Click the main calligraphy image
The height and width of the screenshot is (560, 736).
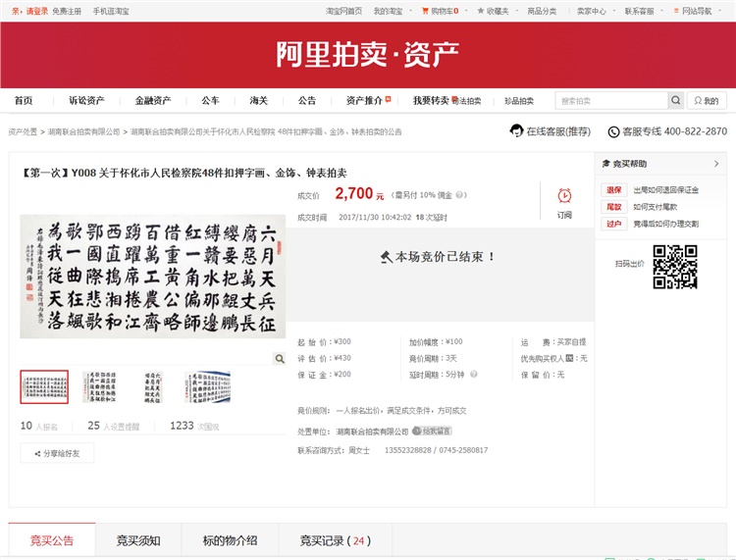(x=153, y=277)
